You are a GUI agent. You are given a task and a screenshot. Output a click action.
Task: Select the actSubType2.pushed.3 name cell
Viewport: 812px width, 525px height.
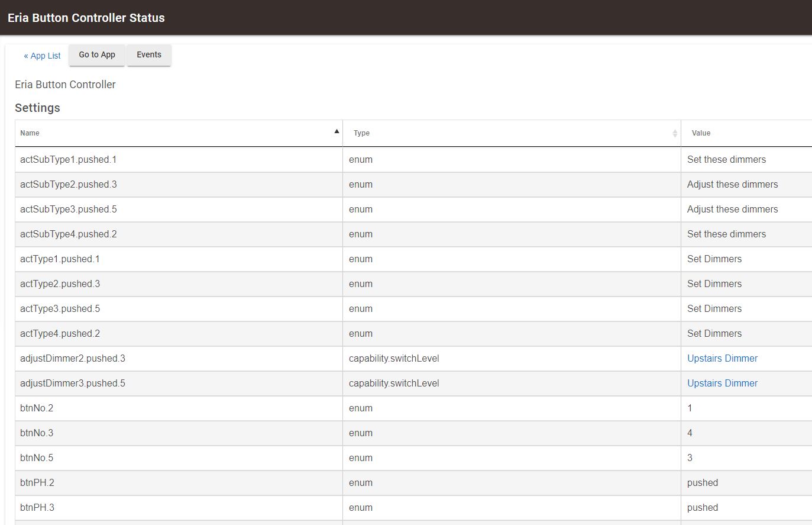pyautogui.click(x=179, y=185)
